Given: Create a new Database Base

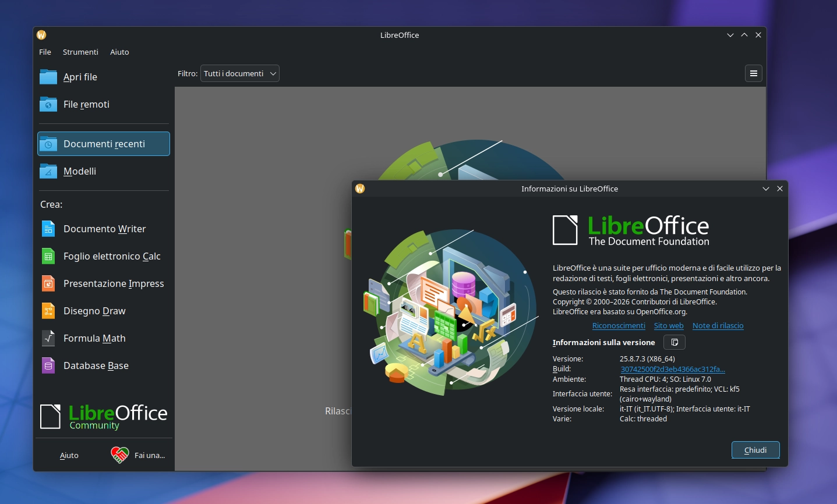Looking at the screenshot, I should (x=104, y=365).
